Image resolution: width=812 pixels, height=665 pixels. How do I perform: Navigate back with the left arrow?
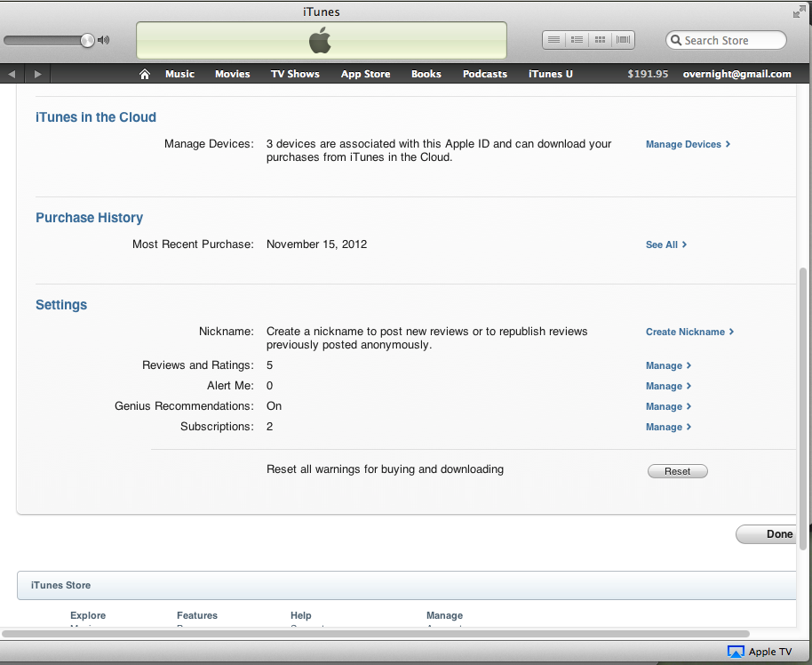[12, 74]
